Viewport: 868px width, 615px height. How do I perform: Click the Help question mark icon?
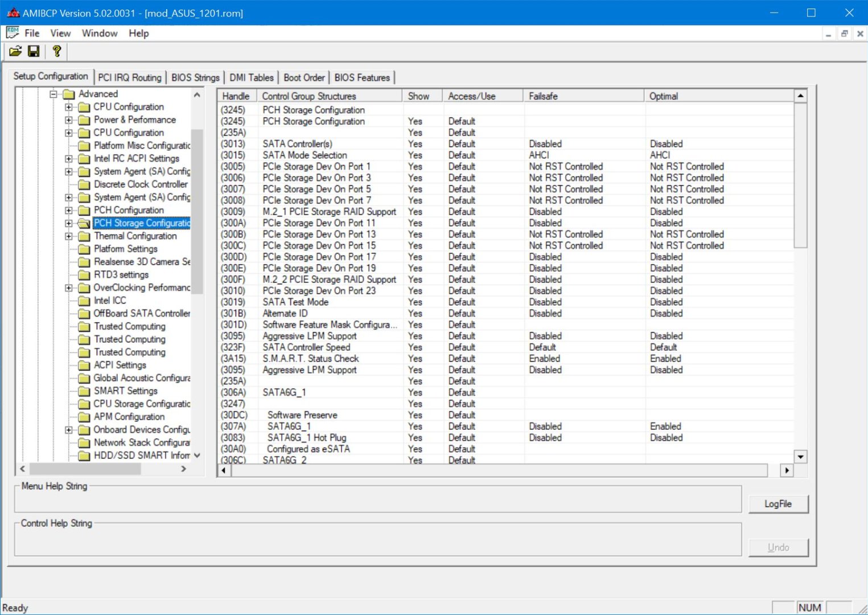(x=56, y=51)
